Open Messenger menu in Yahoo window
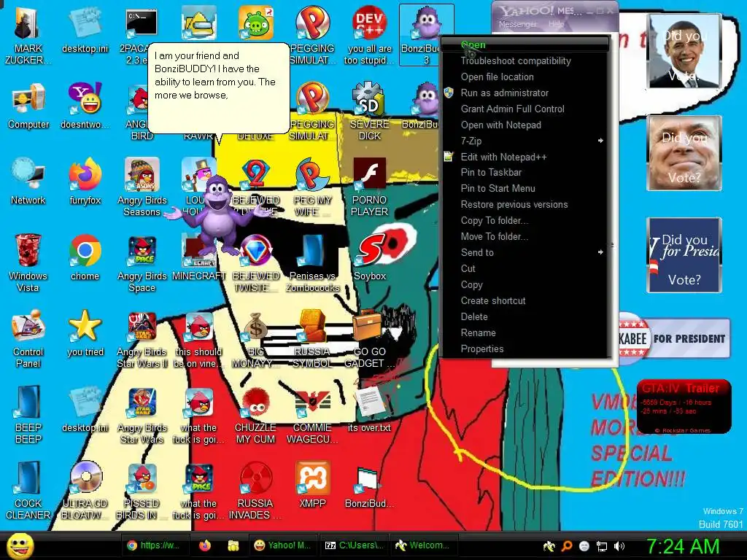 pyautogui.click(x=517, y=24)
